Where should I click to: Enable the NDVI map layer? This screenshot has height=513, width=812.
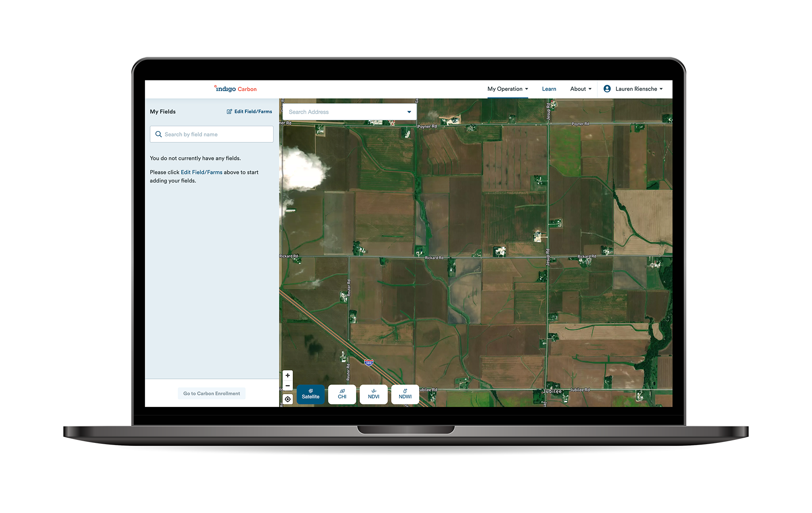click(x=374, y=394)
